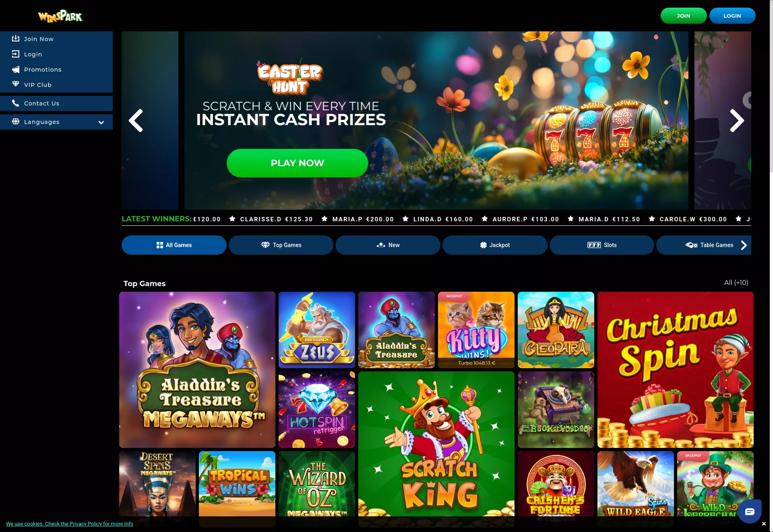Open the Privacy Policy cookie link
Image resolution: width=773 pixels, height=532 pixels.
[70, 524]
